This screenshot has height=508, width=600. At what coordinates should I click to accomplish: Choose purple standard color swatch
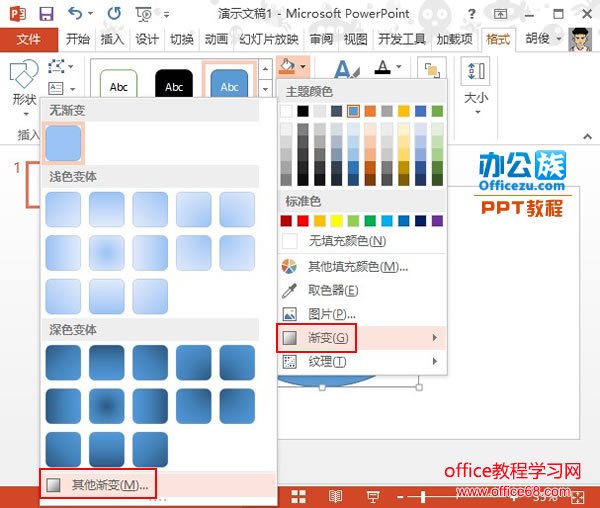(437, 221)
